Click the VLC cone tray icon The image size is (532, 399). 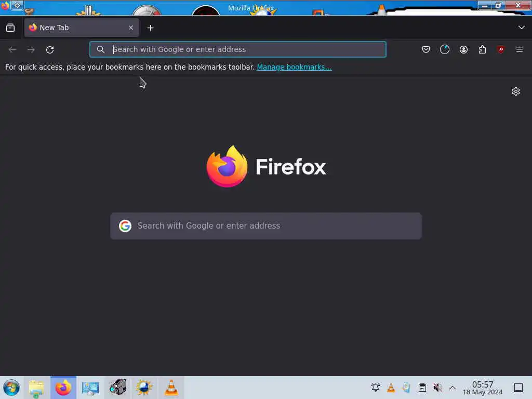point(391,388)
